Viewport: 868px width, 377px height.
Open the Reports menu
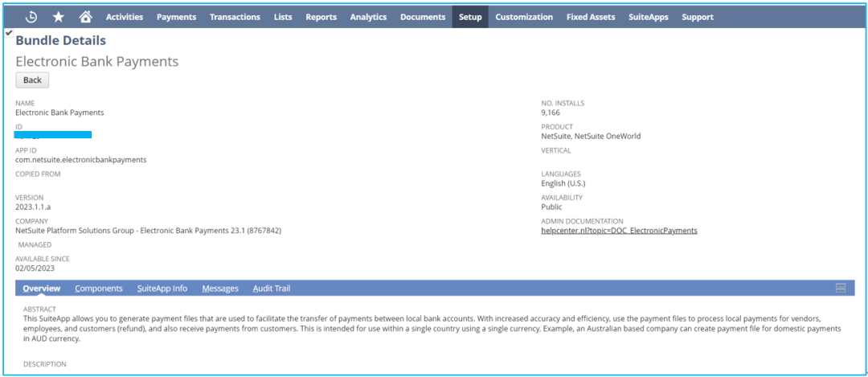coord(321,17)
